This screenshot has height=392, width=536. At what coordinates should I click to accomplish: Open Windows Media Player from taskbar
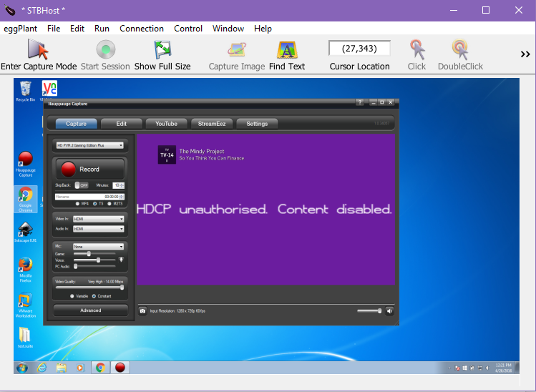pos(80,368)
